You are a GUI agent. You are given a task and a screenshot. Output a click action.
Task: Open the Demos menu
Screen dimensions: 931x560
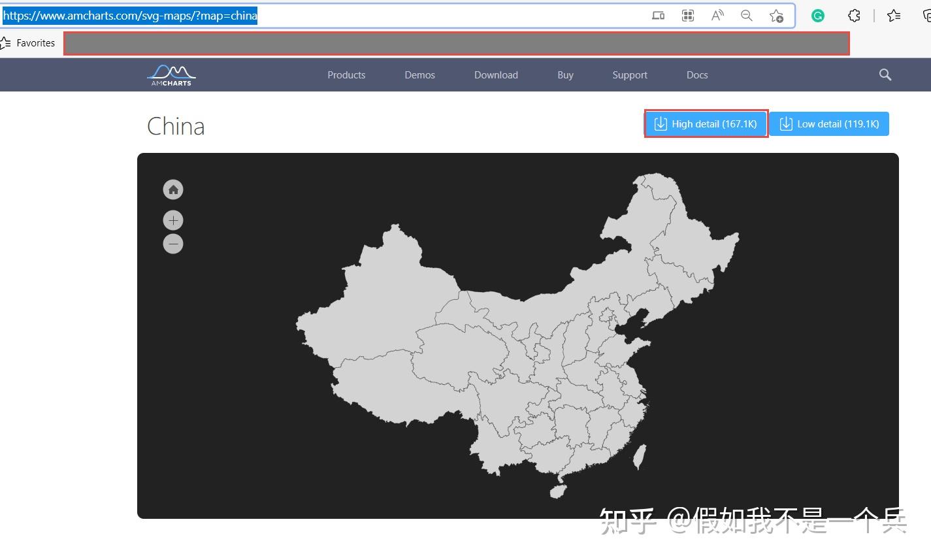click(419, 74)
